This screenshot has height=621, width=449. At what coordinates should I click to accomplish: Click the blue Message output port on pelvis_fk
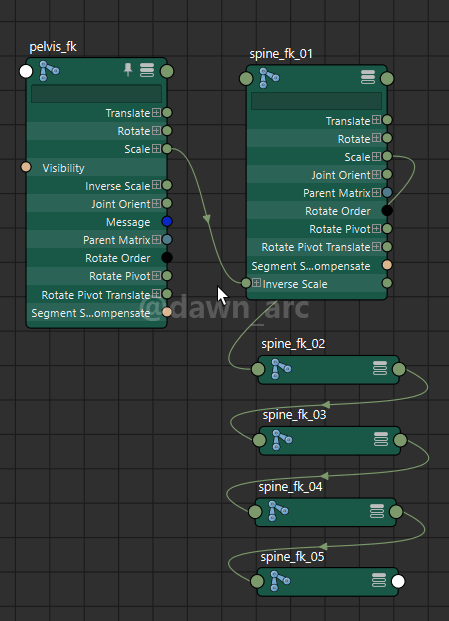(167, 221)
